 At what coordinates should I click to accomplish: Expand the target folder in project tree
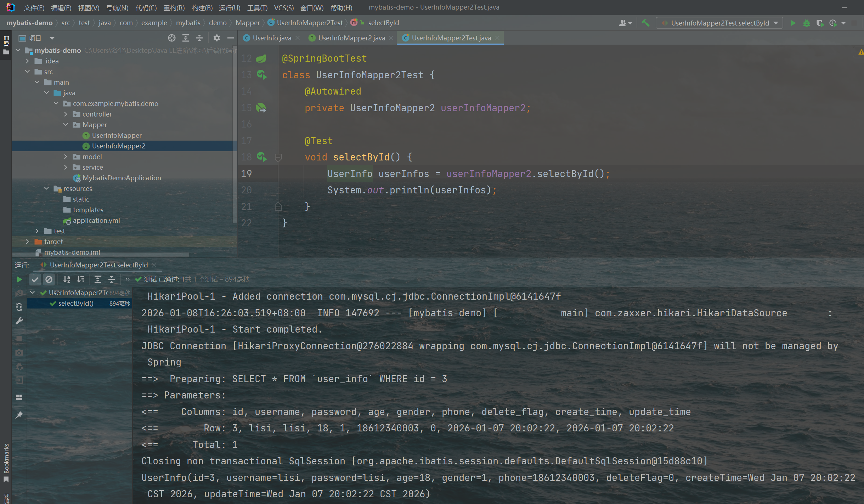tap(28, 242)
